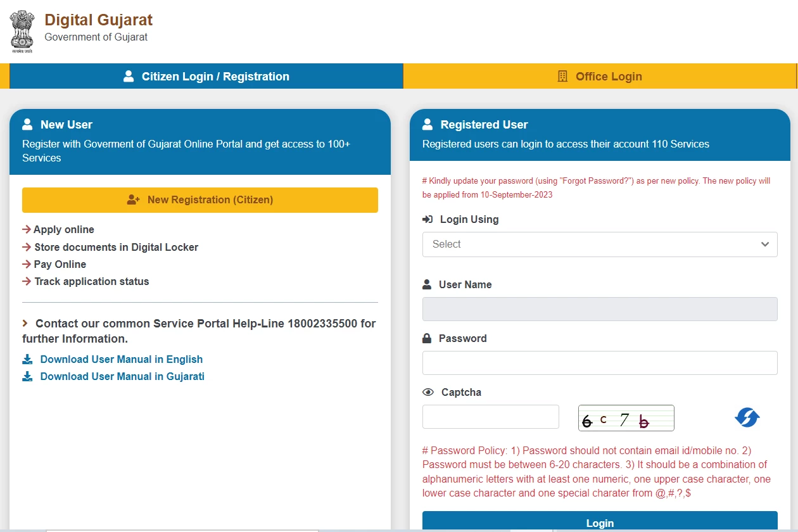Screen dimensions: 798x532
Task: Focus the Captcha text entry box
Action: coord(490,417)
